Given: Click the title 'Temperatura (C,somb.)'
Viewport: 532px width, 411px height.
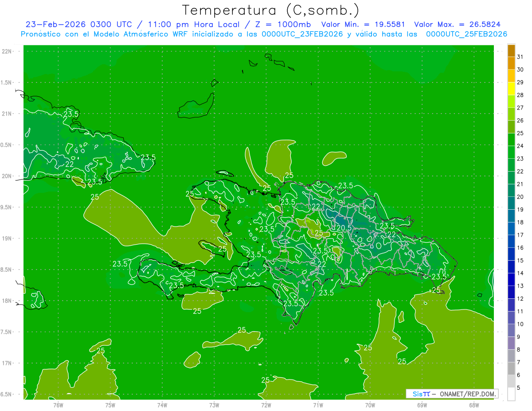Looking at the screenshot, I should pyautogui.click(x=270, y=11).
